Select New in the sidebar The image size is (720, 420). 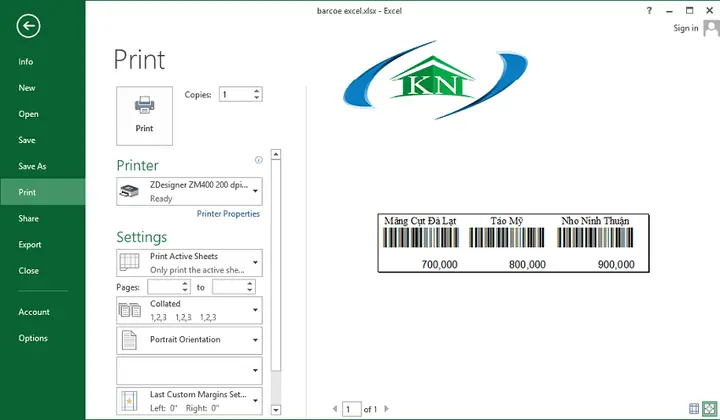point(27,88)
